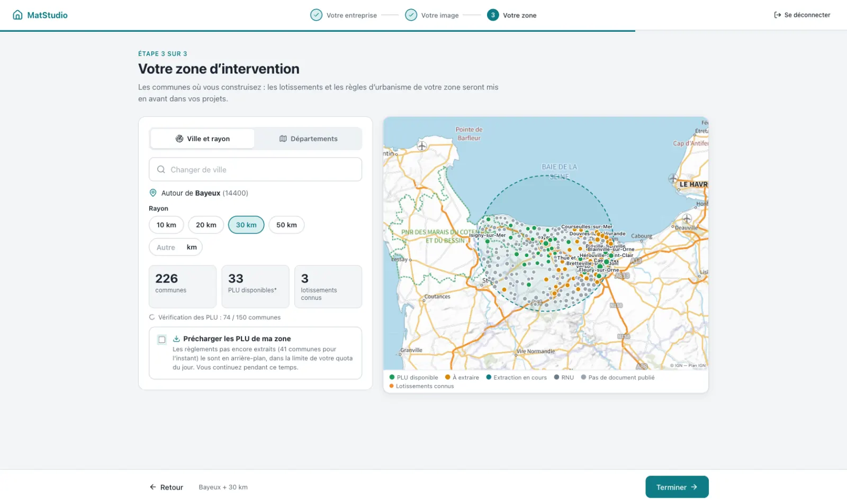The height and width of the screenshot is (504, 847).
Task: Switch to the Ville et rayon tab
Action: click(202, 139)
